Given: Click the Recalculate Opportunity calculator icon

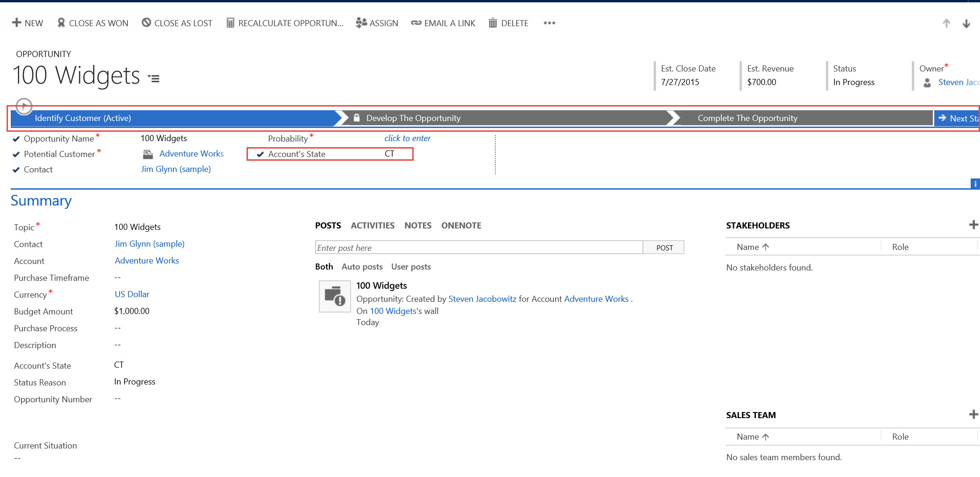Looking at the screenshot, I should point(230,23).
